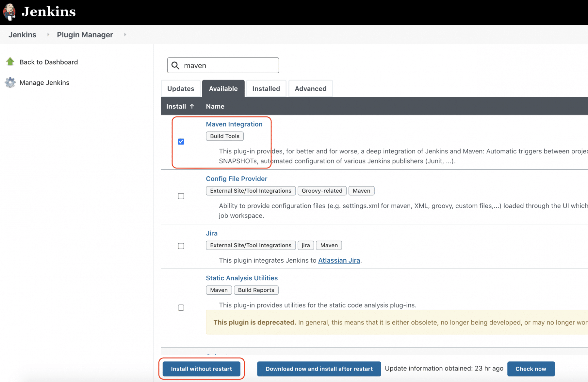Click the maven plugin search field
This screenshot has height=382, width=588.
229,65
